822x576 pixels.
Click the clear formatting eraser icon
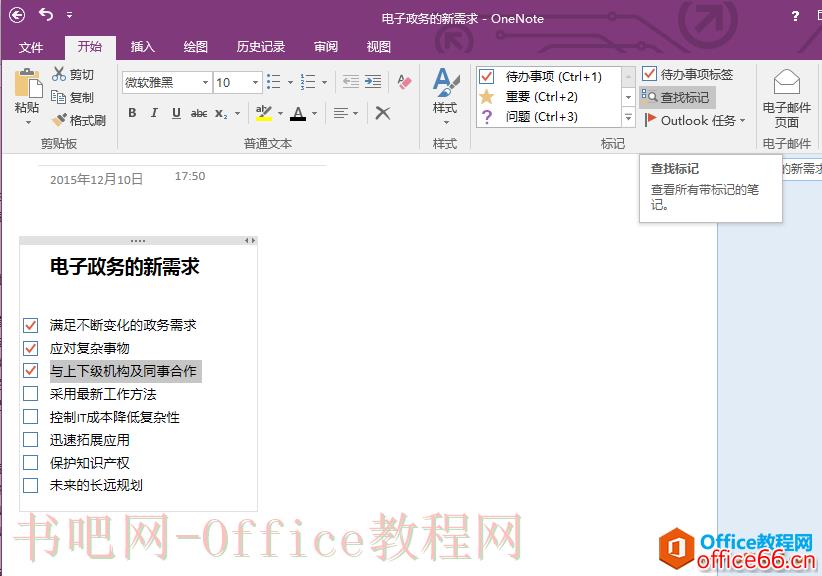point(404,82)
